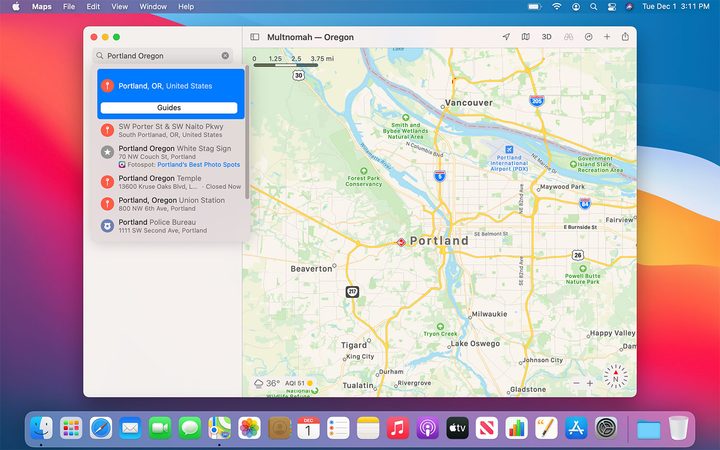Open App Store from the Dock
The image size is (720, 450).
(x=576, y=428)
